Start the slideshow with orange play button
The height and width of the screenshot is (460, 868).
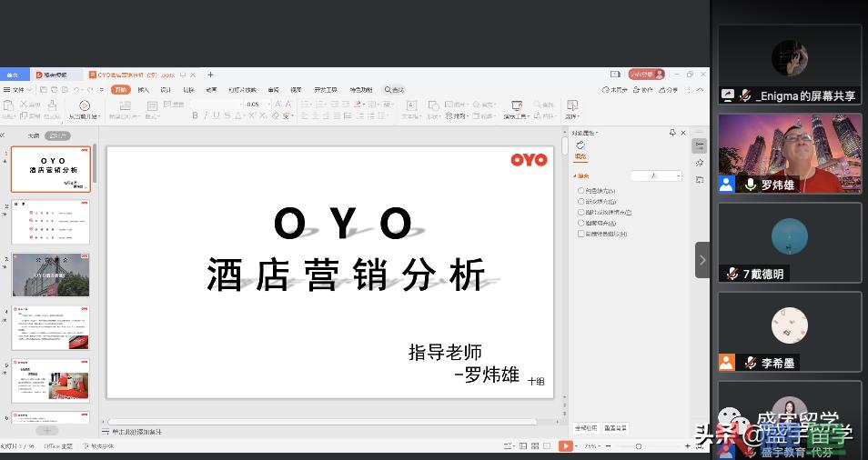coord(565,445)
